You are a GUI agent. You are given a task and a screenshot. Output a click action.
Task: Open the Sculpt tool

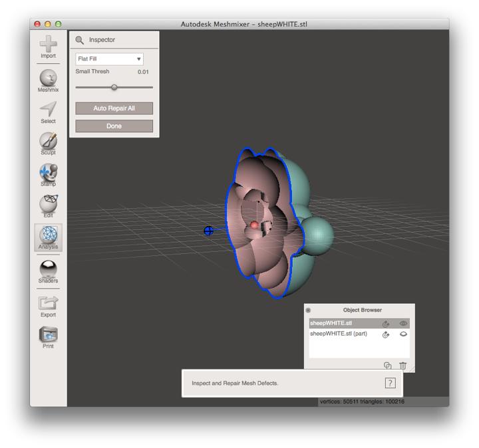point(48,142)
